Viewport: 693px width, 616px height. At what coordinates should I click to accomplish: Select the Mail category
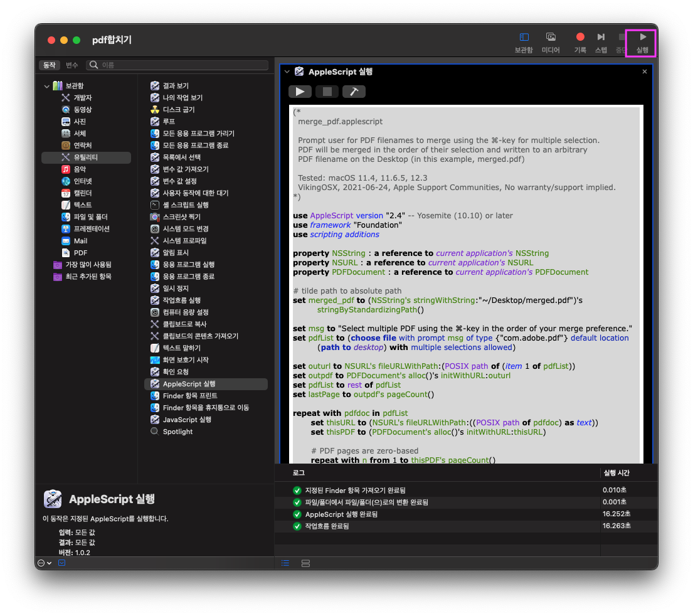click(x=80, y=241)
